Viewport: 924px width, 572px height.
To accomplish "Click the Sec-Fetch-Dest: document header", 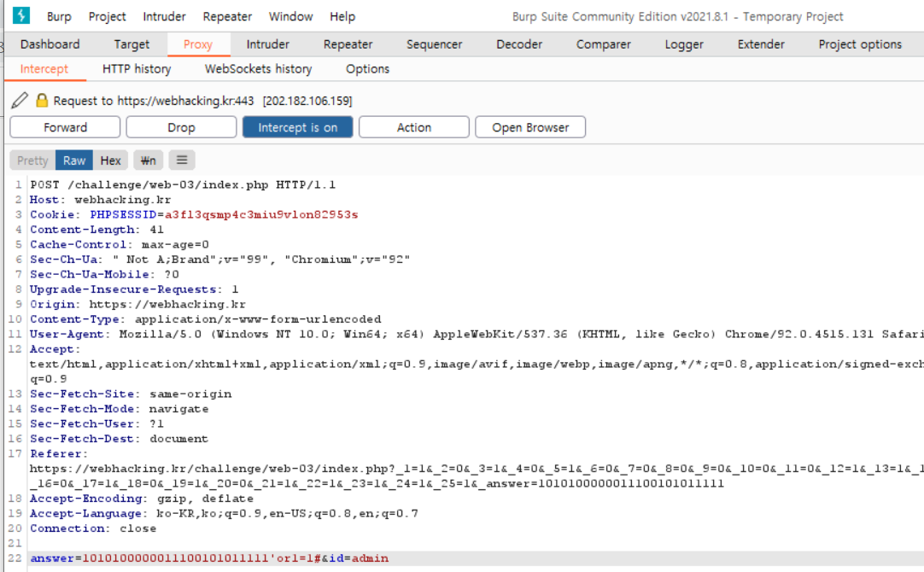I will point(119,439).
